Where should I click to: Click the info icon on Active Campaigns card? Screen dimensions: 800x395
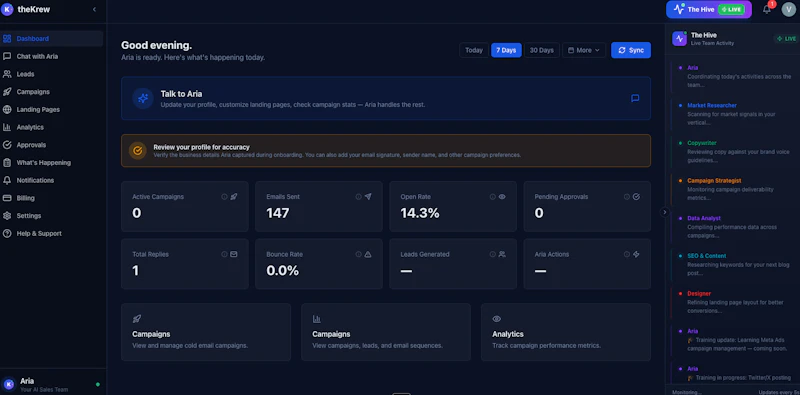224,196
